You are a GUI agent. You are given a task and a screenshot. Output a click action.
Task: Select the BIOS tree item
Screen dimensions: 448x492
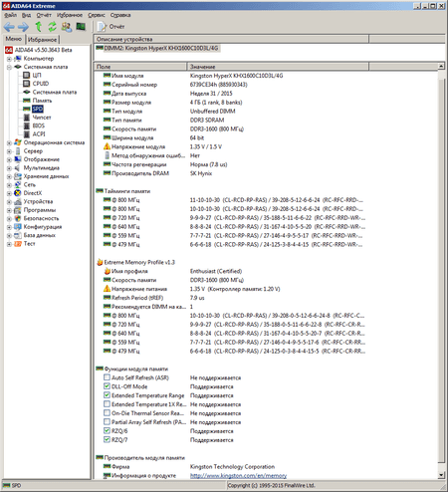38,125
